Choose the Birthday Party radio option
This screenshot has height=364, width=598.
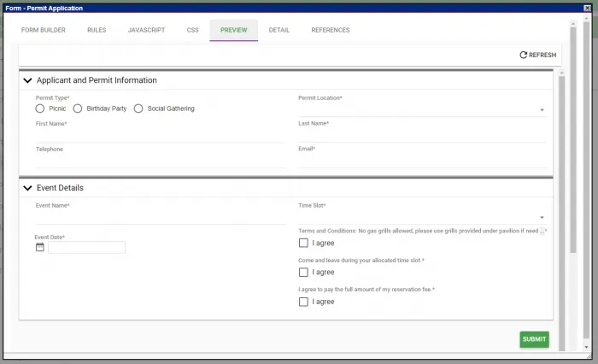[x=78, y=109]
